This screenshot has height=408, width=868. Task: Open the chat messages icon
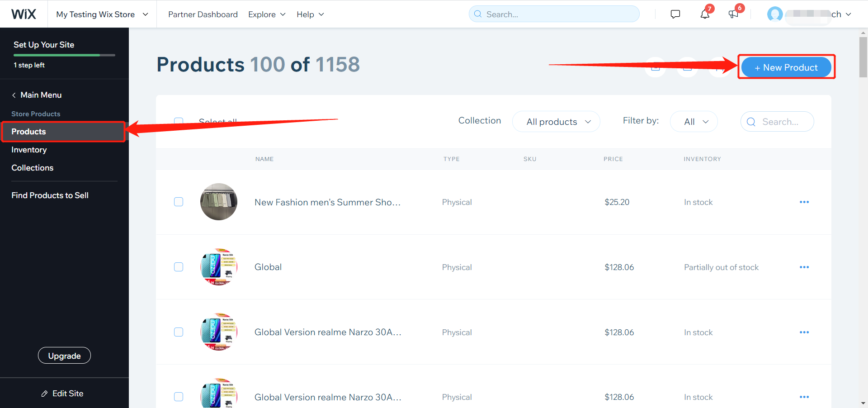click(x=675, y=14)
